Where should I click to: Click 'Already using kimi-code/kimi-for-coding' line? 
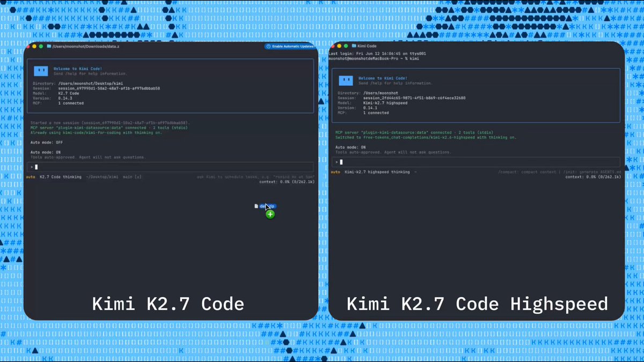tap(96, 132)
